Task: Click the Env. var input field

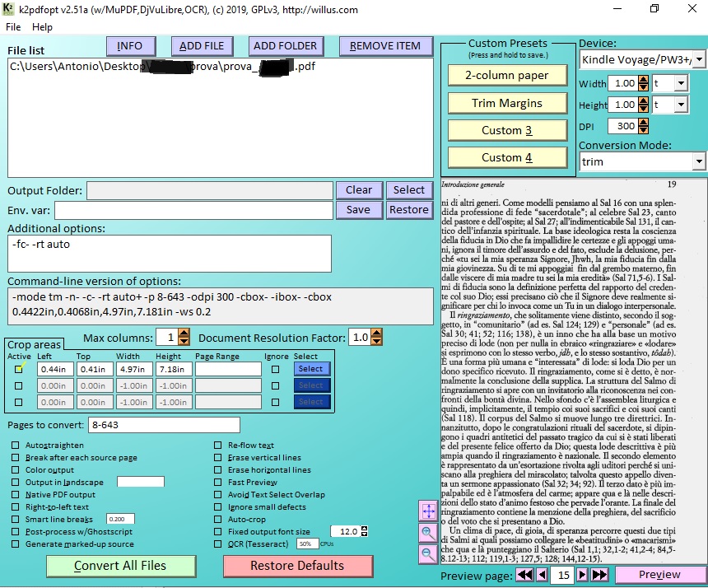Action: (x=193, y=211)
